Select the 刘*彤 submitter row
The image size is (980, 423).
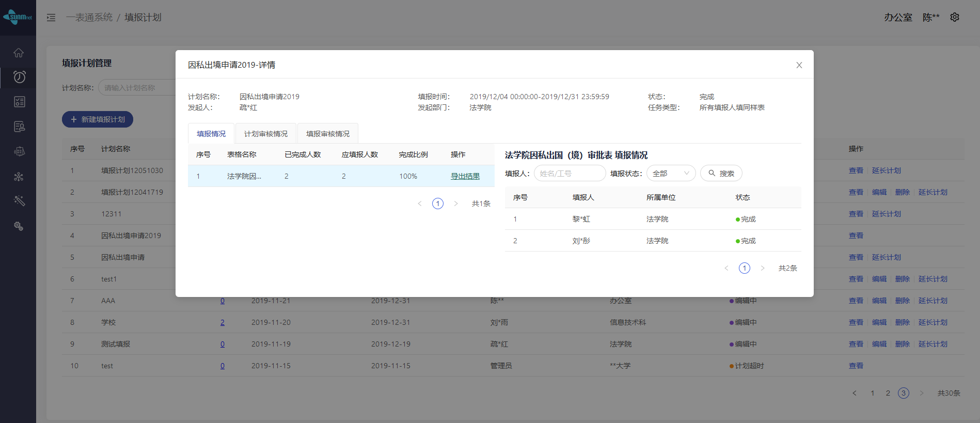[652, 241]
